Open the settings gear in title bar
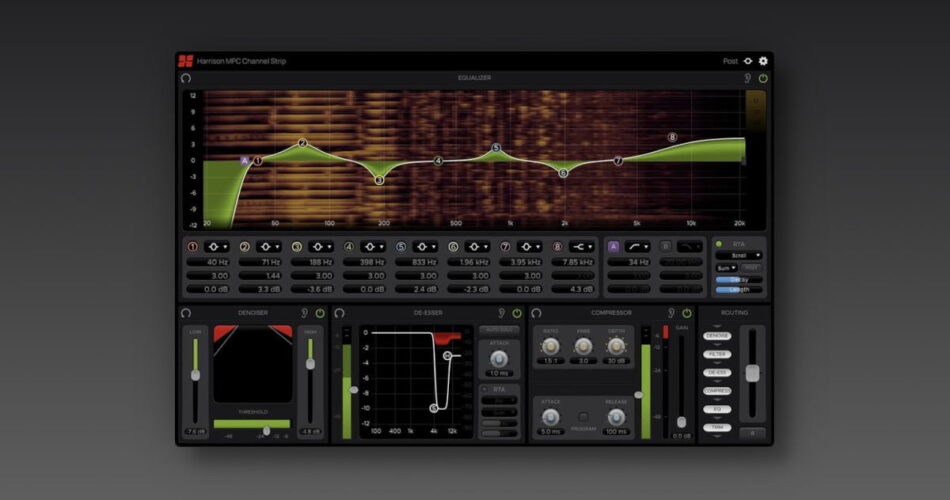Image resolution: width=950 pixels, height=500 pixels. tap(764, 61)
